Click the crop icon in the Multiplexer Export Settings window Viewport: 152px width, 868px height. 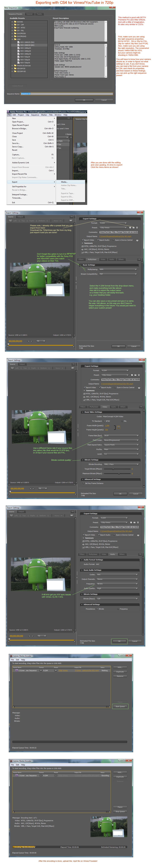click(x=10, y=221)
